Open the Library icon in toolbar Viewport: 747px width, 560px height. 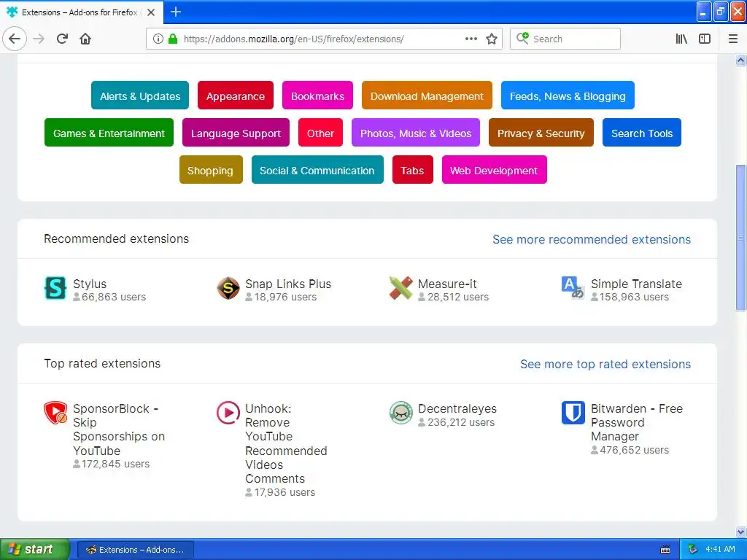[681, 39]
